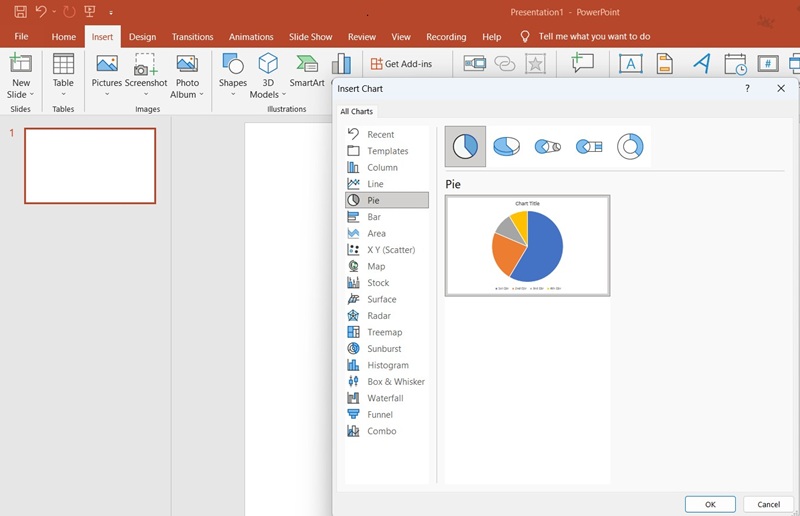
Task: Click the Screenshot icon
Action: [145, 64]
